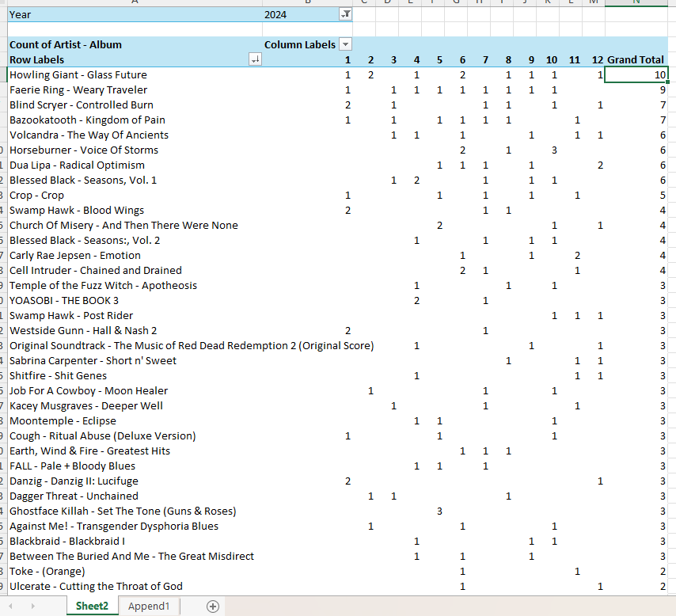Select Swamp Hawk - Blood Wings cell
The image size is (676, 616).
pos(135,210)
